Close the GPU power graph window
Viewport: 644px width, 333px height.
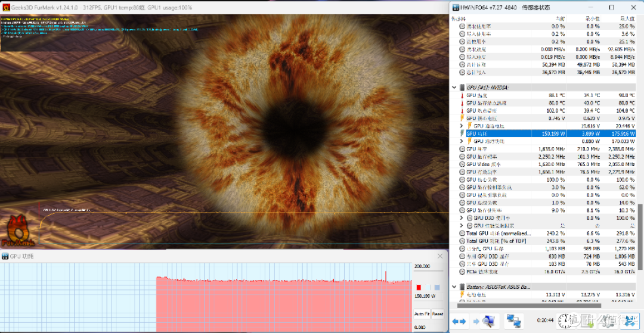(x=440, y=256)
